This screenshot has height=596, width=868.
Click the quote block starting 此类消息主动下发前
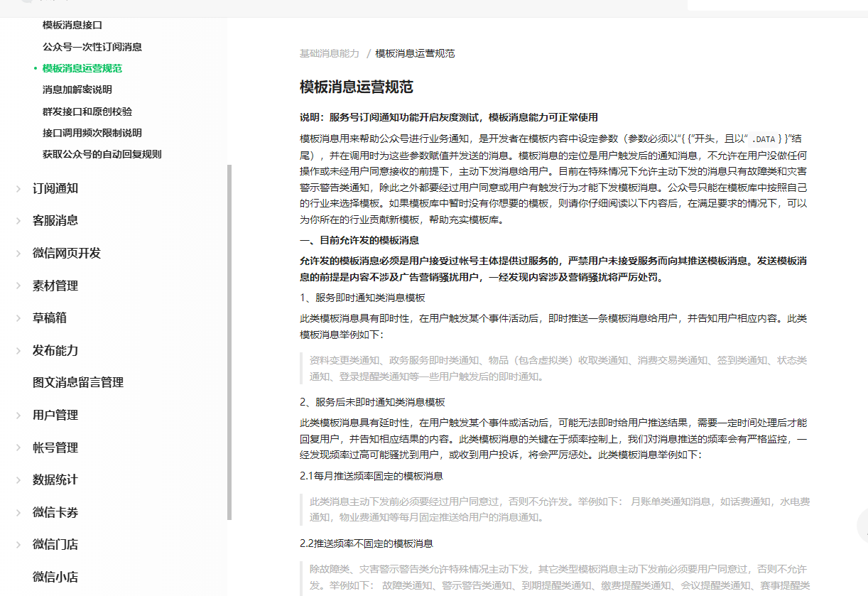(554, 509)
